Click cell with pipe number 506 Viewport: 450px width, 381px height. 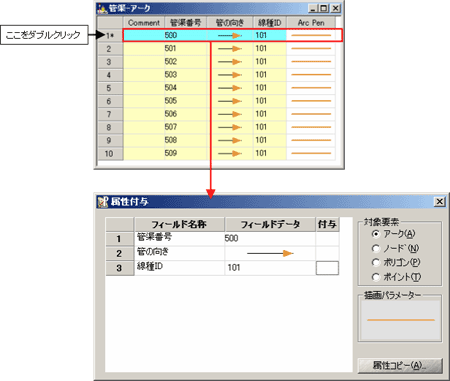186,114
